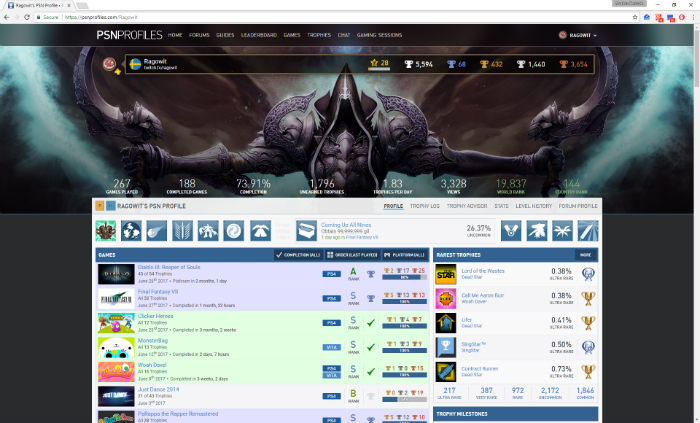The width and height of the screenshot is (700, 423).
Task: Click the SingStar trophy icon
Action: pyautogui.click(x=446, y=348)
